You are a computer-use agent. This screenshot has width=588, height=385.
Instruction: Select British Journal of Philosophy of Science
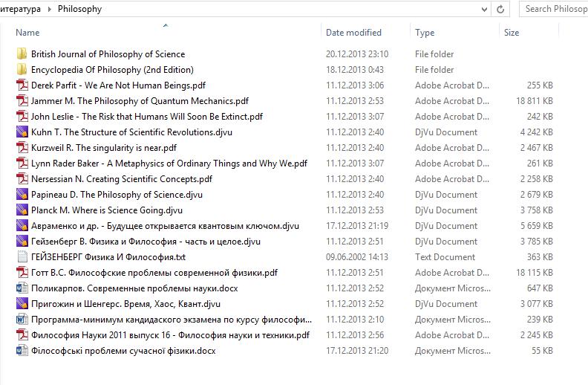click(x=108, y=54)
